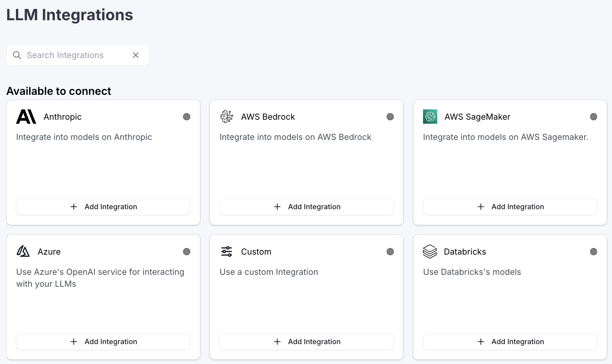Add a Custom integration

[307, 342]
